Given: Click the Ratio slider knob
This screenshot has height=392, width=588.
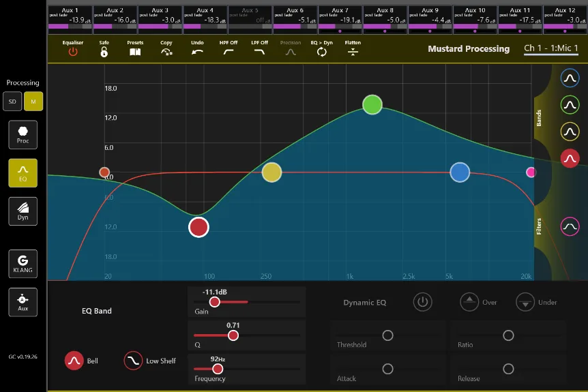Looking at the screenshot, I should [508, 335].
